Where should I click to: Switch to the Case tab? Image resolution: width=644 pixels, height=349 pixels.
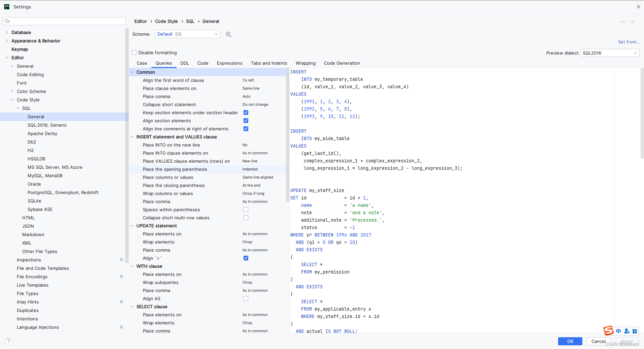click(142, 63)
